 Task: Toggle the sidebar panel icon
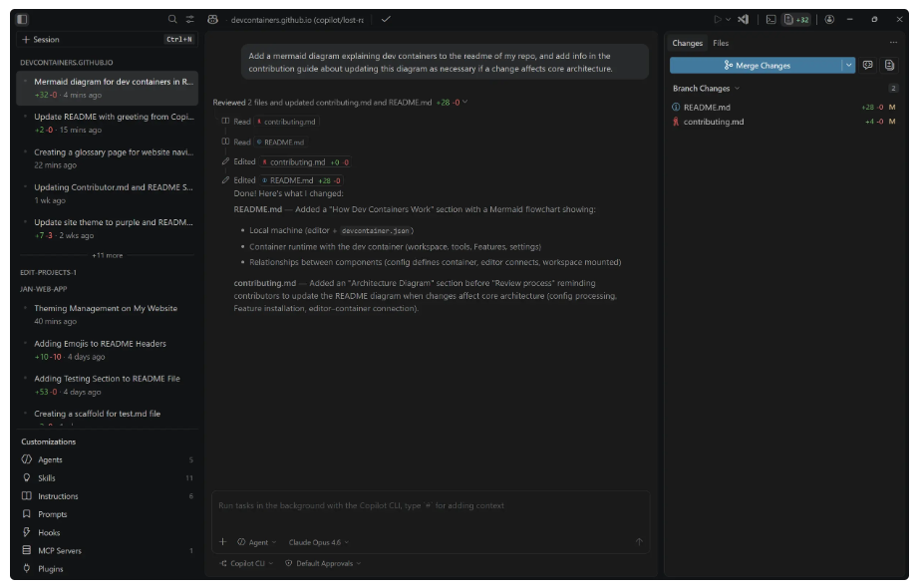[x=23, y=19]
